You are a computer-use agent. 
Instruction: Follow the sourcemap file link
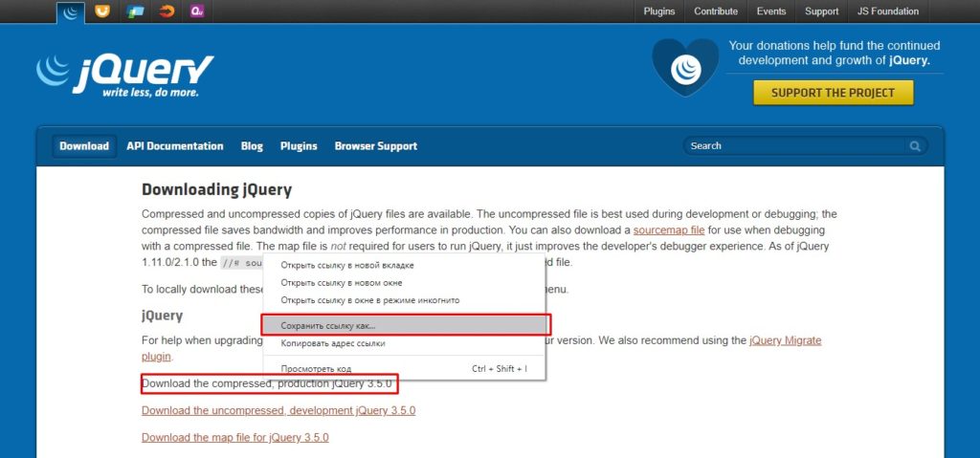(x=669, y=229)
